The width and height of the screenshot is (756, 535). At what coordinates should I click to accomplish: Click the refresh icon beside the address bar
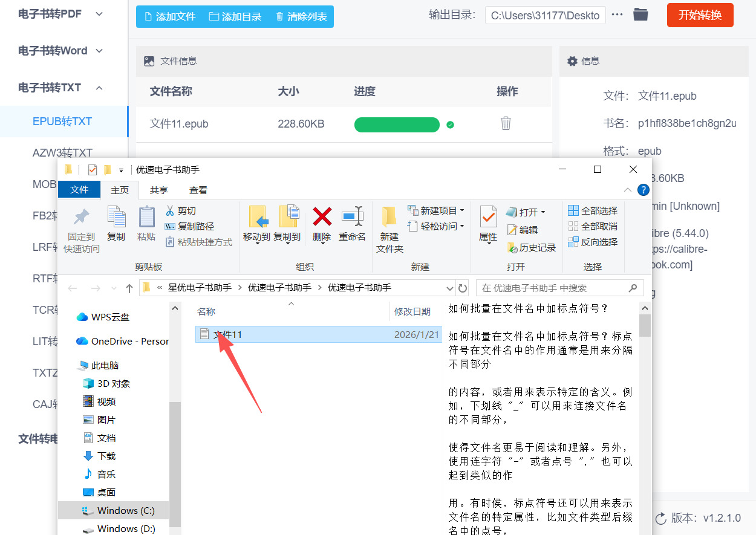coord(463,288)
